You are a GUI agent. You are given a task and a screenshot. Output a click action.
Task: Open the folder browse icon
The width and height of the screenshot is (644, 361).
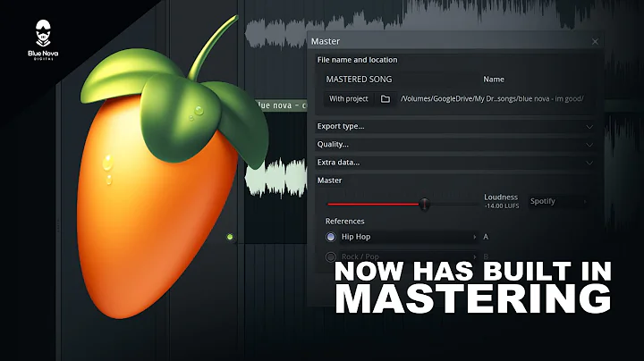tap(386, 99)
